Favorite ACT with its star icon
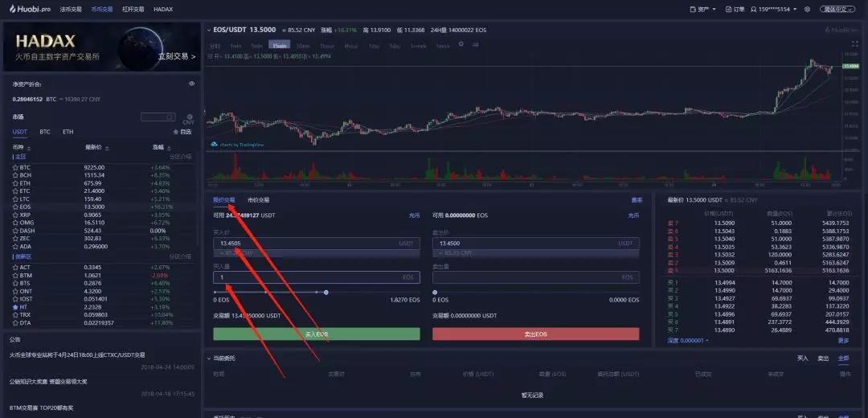The width and height of the screenshot is (868, 418). (x=15, y=268)
